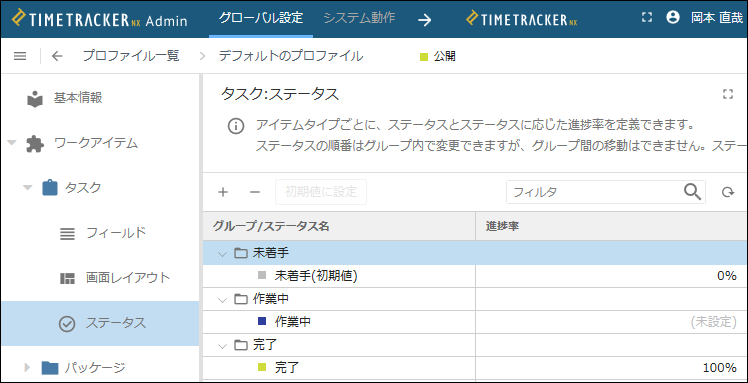Select the 作業中 group row
This screenshot has height=383, width=748.
point(475,299)
